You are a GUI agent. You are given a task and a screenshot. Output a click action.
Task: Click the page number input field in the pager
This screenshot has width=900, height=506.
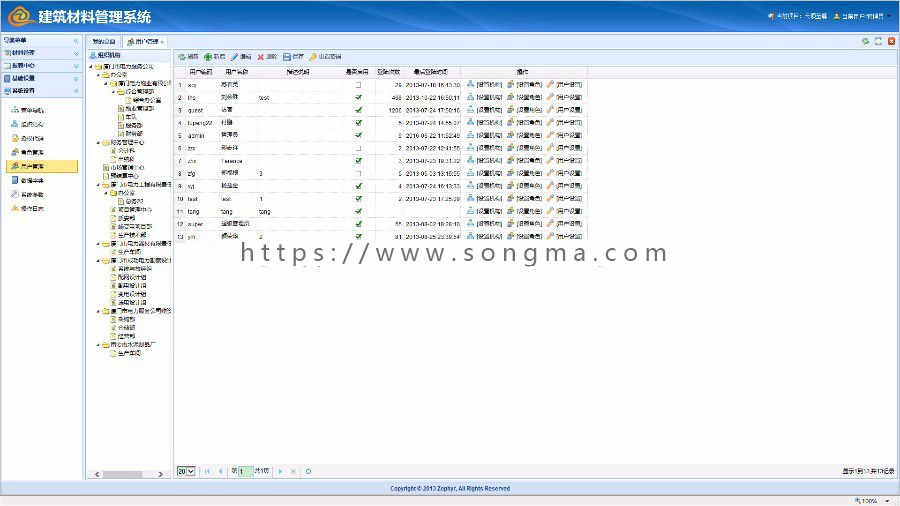[x=245, y=472]
